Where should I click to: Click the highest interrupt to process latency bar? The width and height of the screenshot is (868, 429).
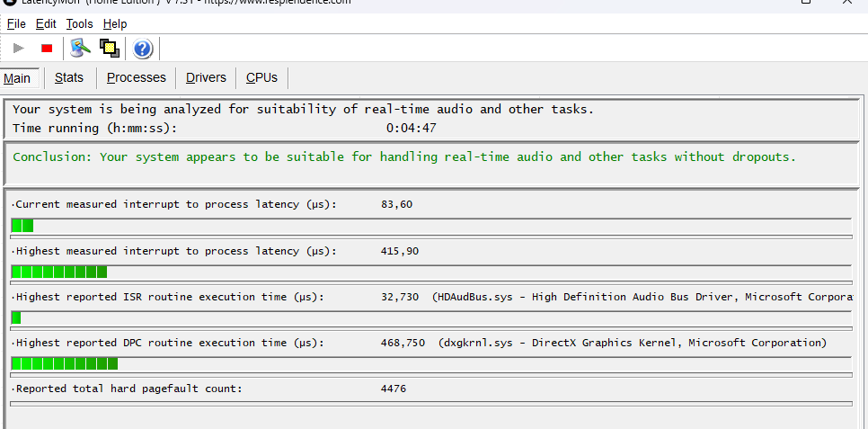pyautogui.click(x=59, y=272)
